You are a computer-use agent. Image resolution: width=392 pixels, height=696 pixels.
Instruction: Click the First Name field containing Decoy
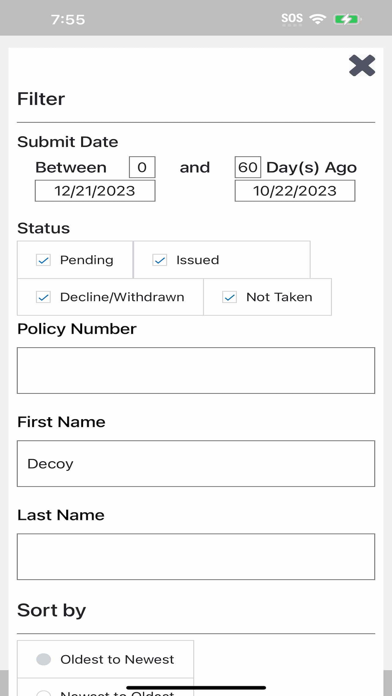pyautogui.click(x=196, y=463)
